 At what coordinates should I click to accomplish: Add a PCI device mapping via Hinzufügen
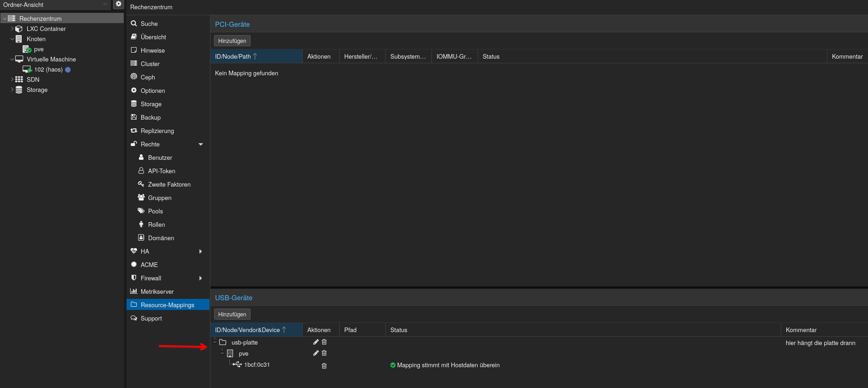pyautogui.click(x=232, y=41)
